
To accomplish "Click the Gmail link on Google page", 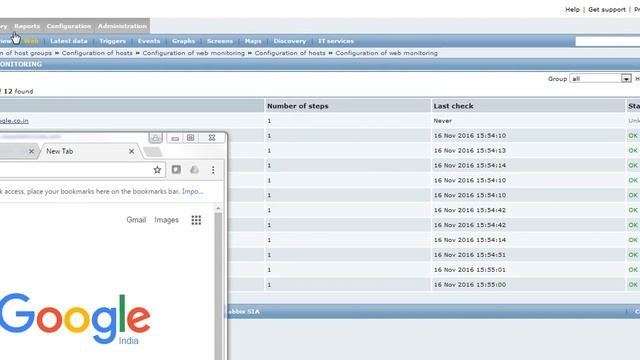I will (x=136, y=220).
